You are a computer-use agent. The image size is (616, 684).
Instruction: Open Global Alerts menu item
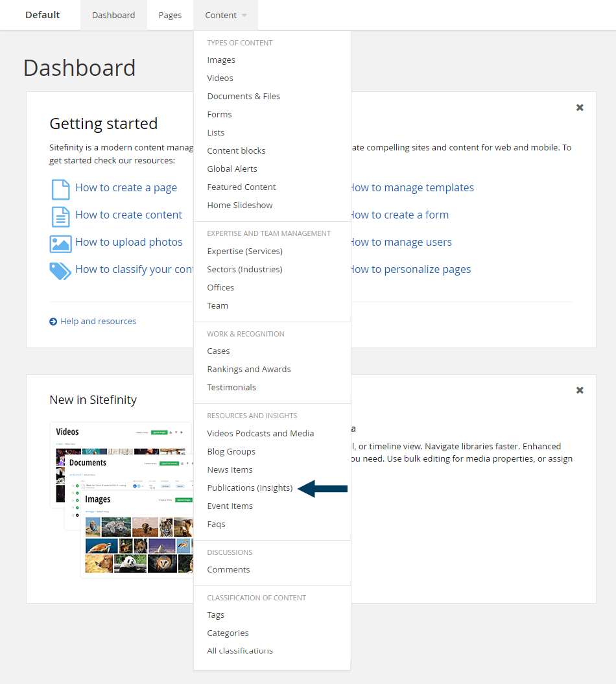pyautogui.click(x=231, y=169)
